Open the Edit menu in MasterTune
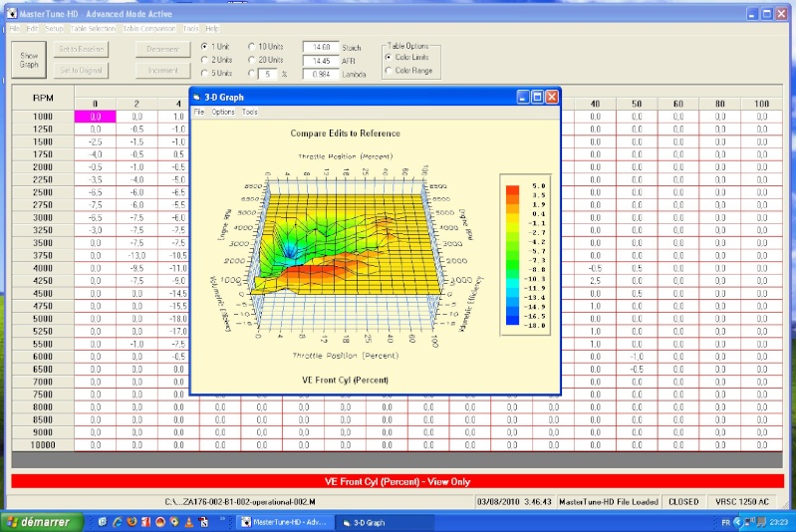 (32, 29)
